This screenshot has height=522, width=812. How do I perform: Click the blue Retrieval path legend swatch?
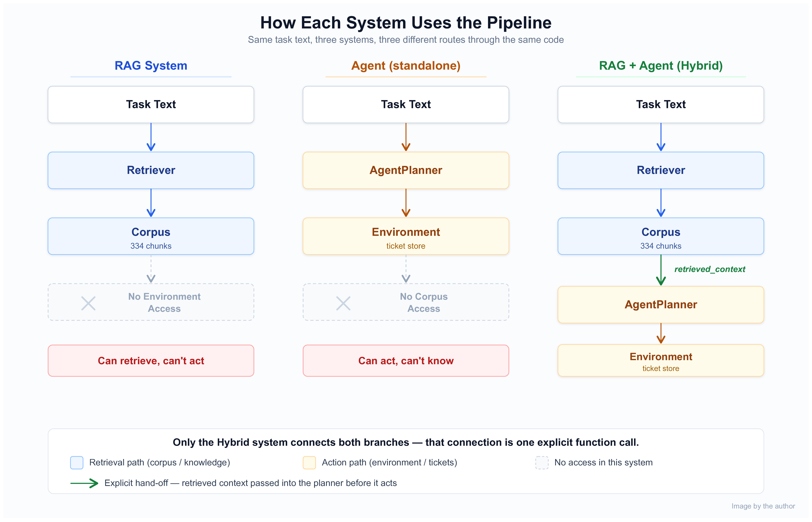pyautogui.click(x=77, y=463)
